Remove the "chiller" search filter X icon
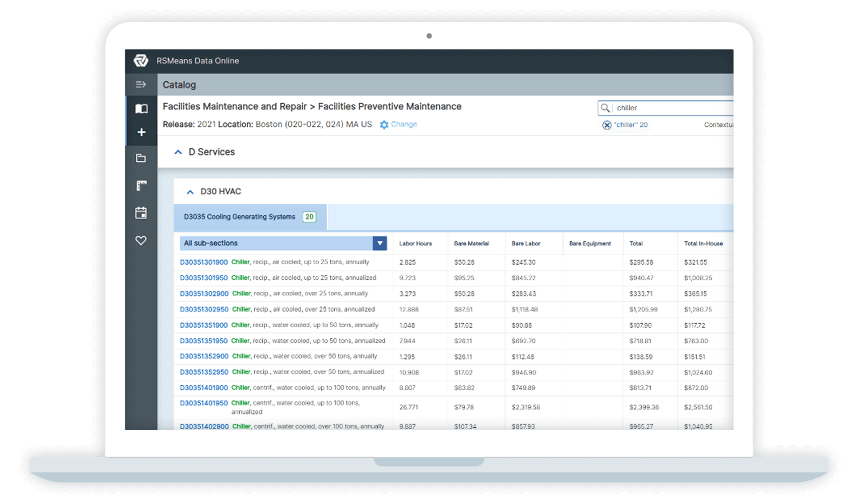 tap(607, 125)
